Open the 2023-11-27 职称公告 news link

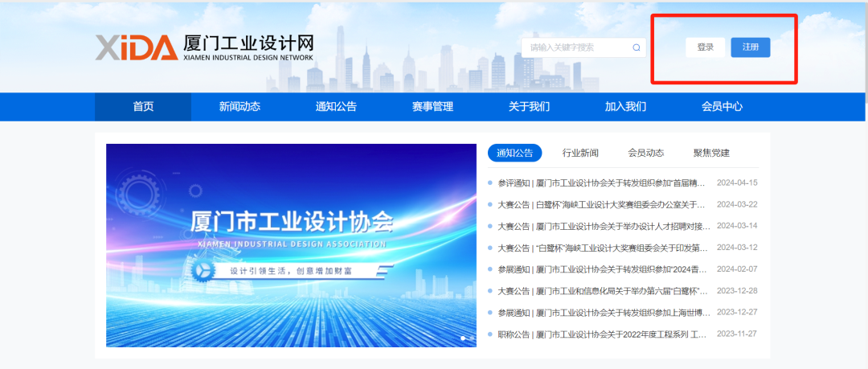pyautogui.click(x=601, y=334)
